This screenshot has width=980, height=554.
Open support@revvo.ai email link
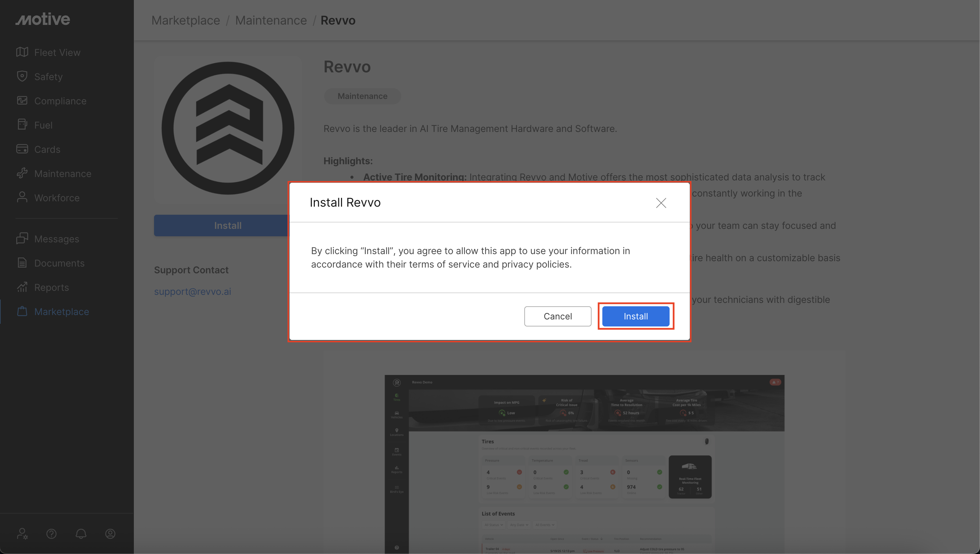[x=192, y=292]
